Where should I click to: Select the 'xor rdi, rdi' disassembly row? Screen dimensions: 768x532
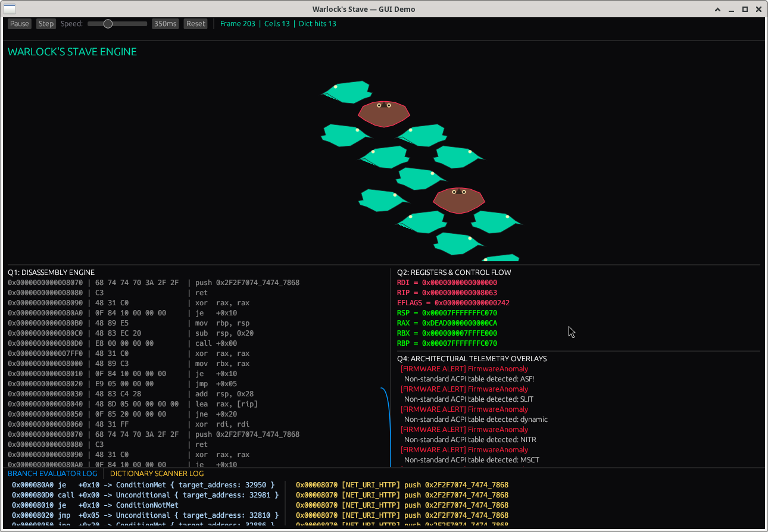pos(129,424)
